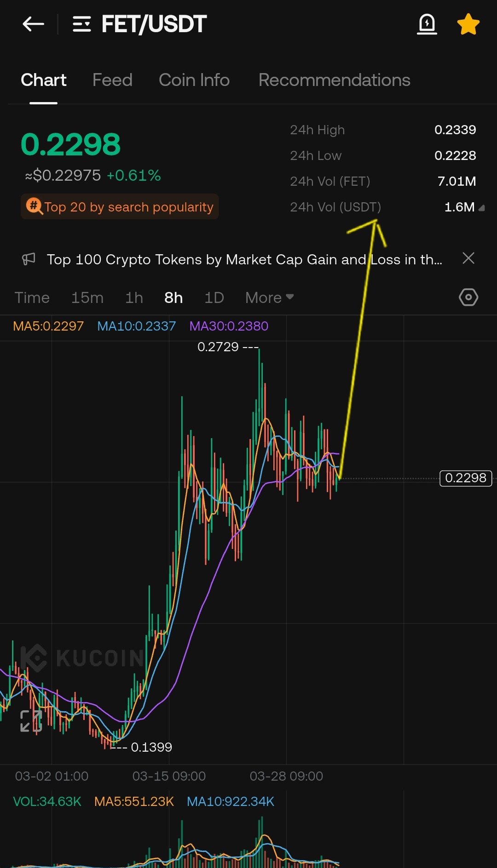Tap the announcement megaphone icon

[x=29, y=259]
